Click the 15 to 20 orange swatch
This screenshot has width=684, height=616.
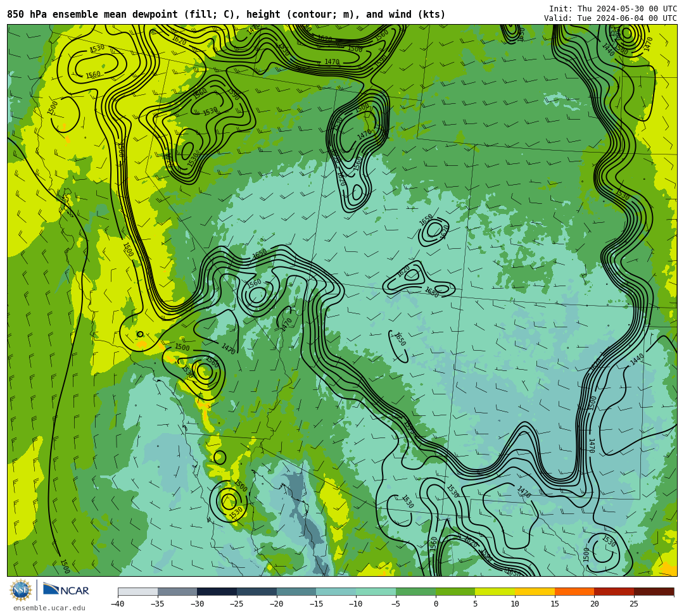pos(574,591)
